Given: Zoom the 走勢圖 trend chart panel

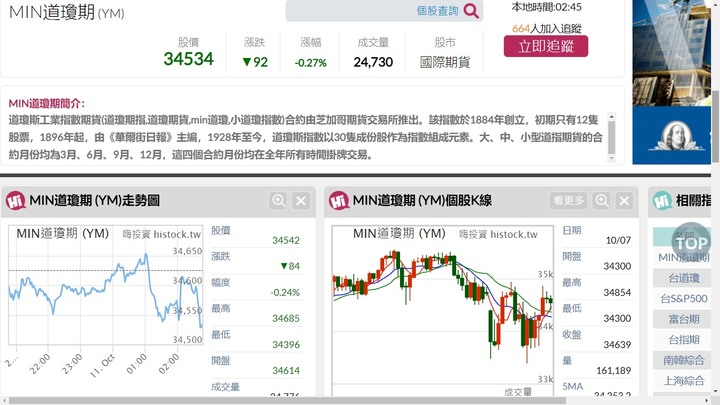Looking at the screenshot, I should point(279,201).
